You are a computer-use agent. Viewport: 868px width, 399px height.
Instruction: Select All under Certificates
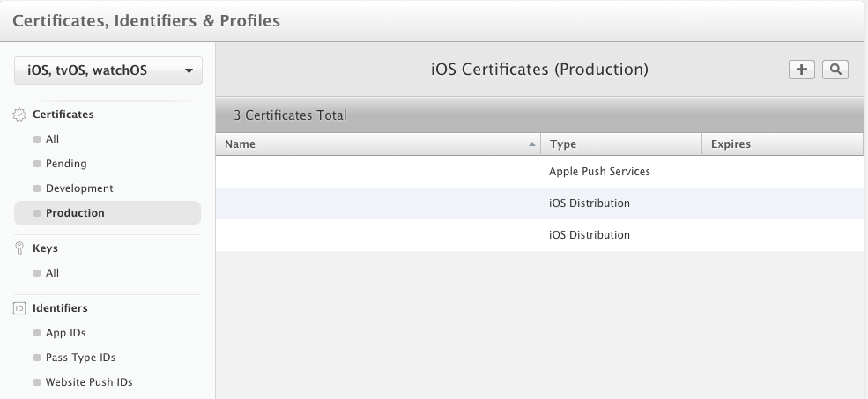pyautogui.click(x=52, y=139)
